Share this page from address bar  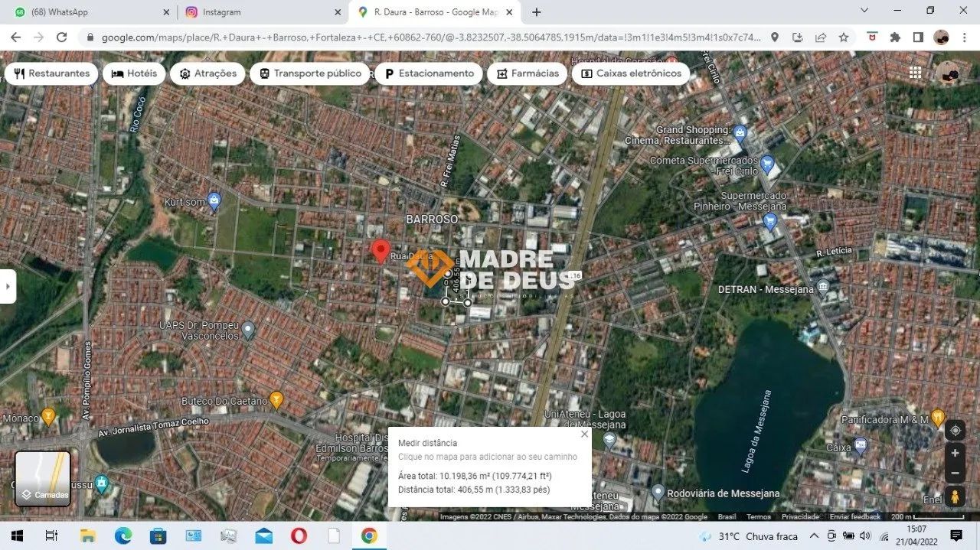(821, 37)
